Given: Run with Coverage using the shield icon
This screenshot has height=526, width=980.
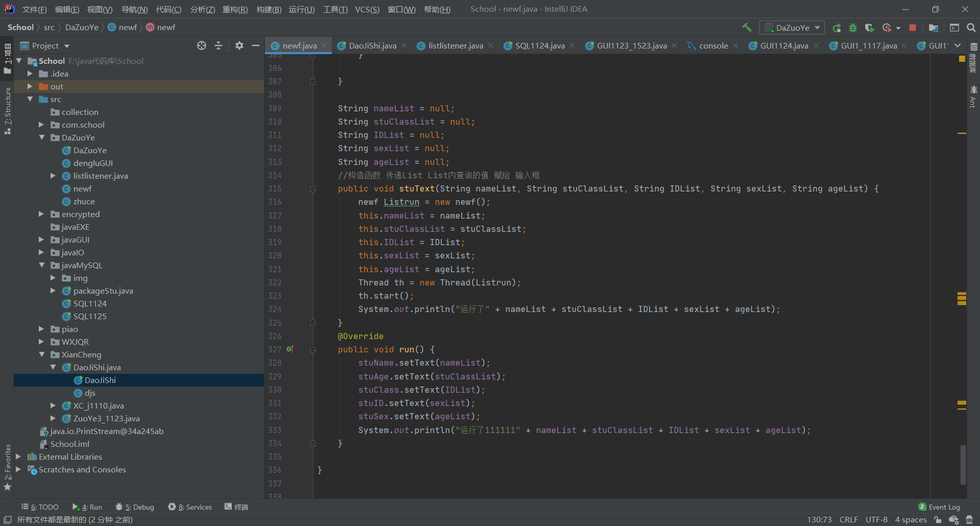Looking at the screenshot, I should pos(869,28).
